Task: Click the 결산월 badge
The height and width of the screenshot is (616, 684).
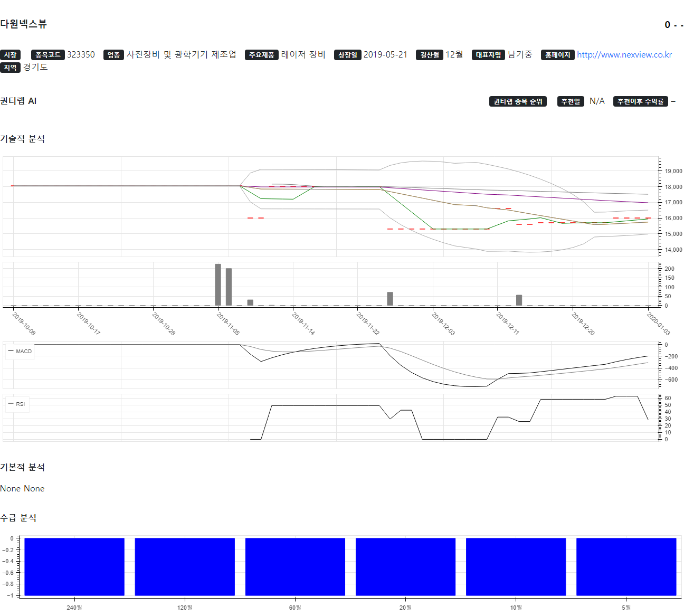Action: click(x=430, y=55)
